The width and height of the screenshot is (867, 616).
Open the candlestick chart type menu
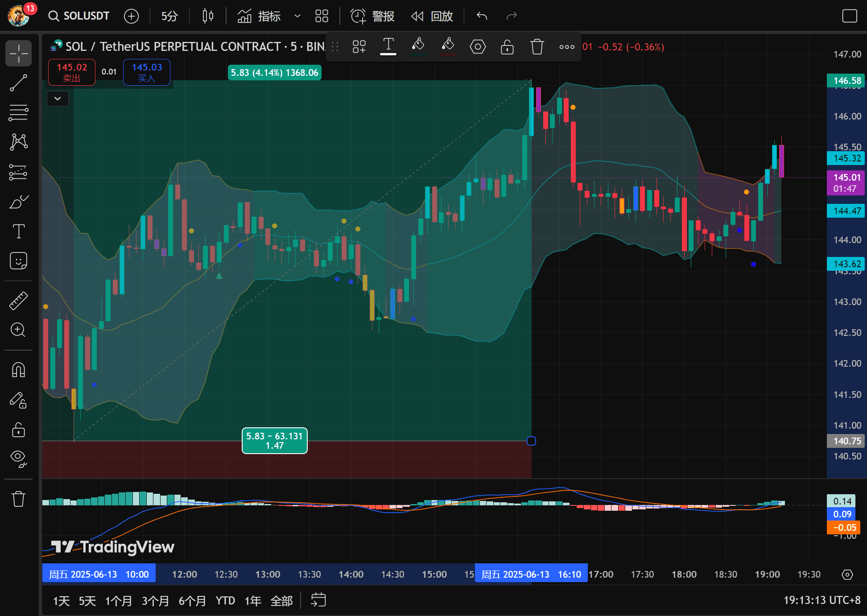[x=208, y=16]
